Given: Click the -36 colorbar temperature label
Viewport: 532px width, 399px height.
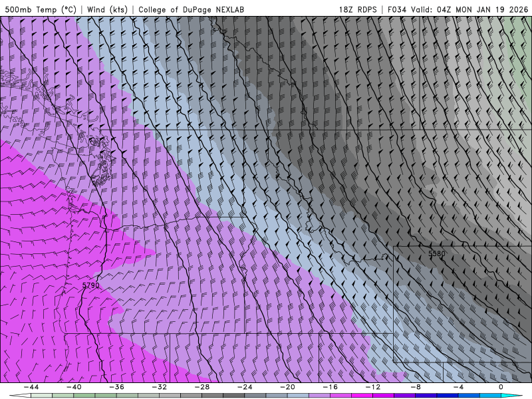Looking at the screenshot, I should [117, 387].
